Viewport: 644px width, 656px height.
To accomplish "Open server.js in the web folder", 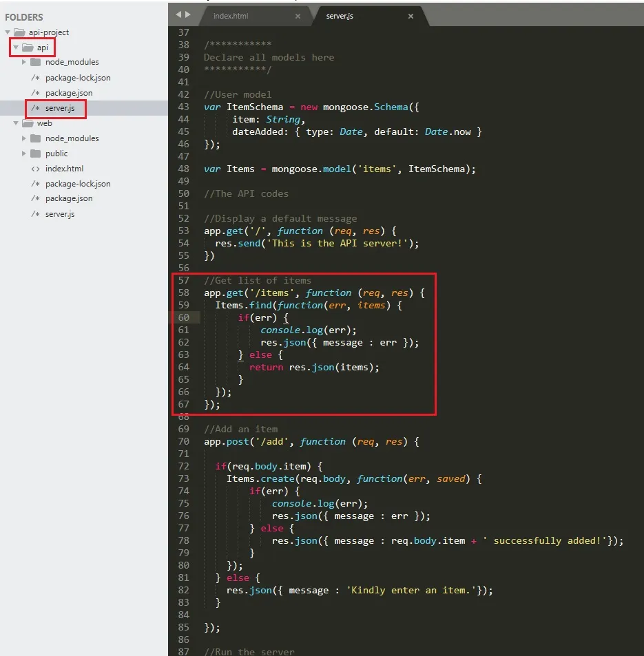I will pyautogui.click(x=60, y=214).
